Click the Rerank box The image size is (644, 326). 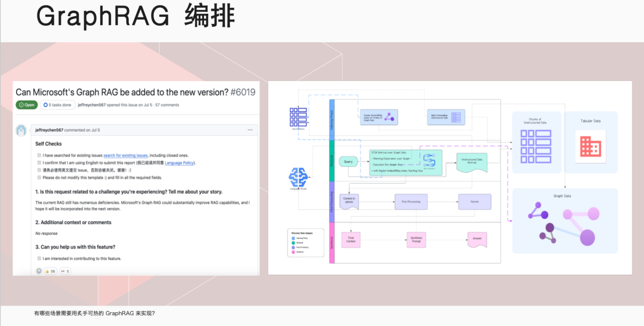(x=475, y=201)
